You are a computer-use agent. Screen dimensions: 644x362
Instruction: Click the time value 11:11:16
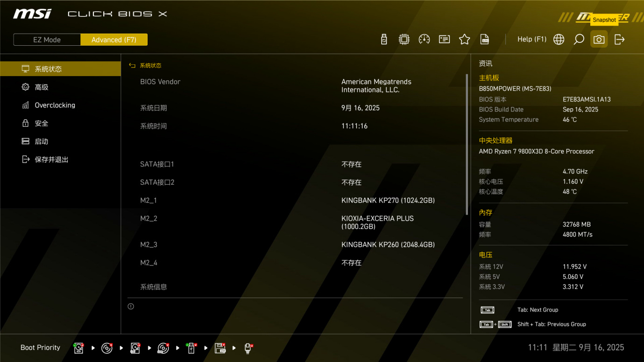coord(354,126)
